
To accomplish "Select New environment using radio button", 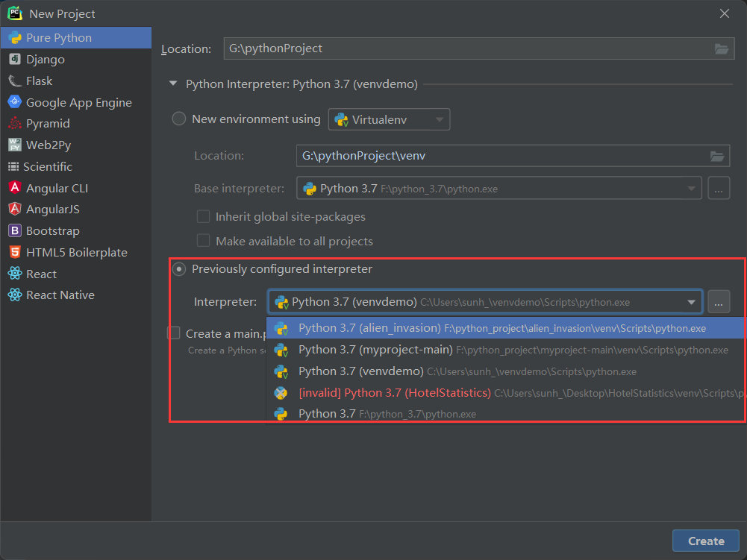I will pyautogui.click(x=178, y=119).
